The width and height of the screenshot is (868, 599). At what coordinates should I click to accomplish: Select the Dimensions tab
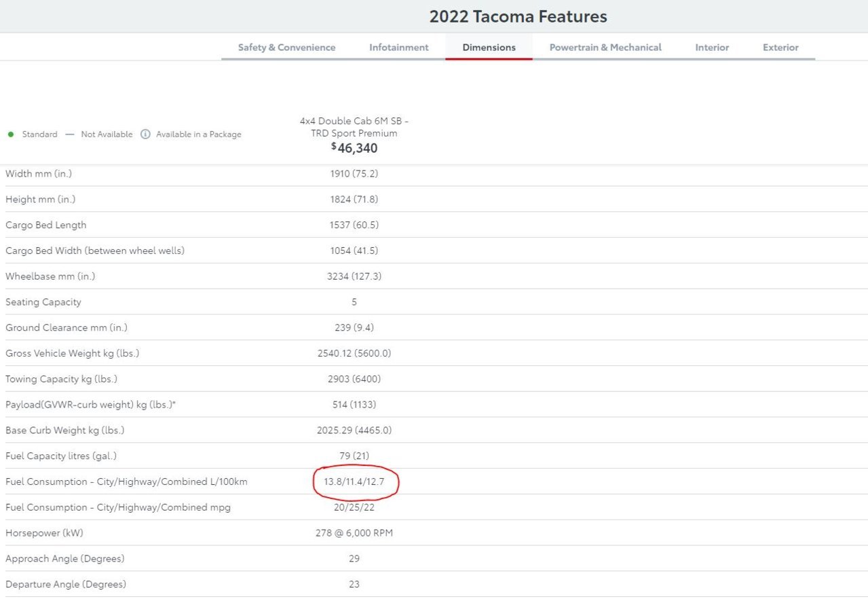[x=489, y=48]
